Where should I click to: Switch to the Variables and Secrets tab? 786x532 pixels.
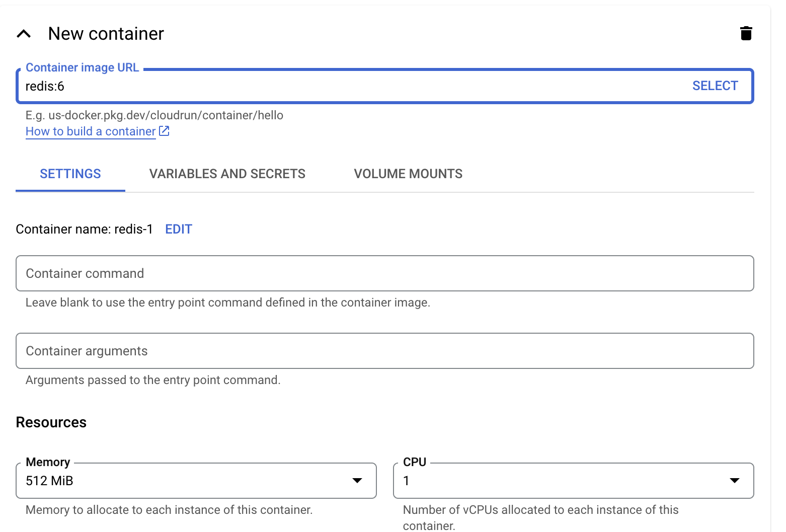227,174
